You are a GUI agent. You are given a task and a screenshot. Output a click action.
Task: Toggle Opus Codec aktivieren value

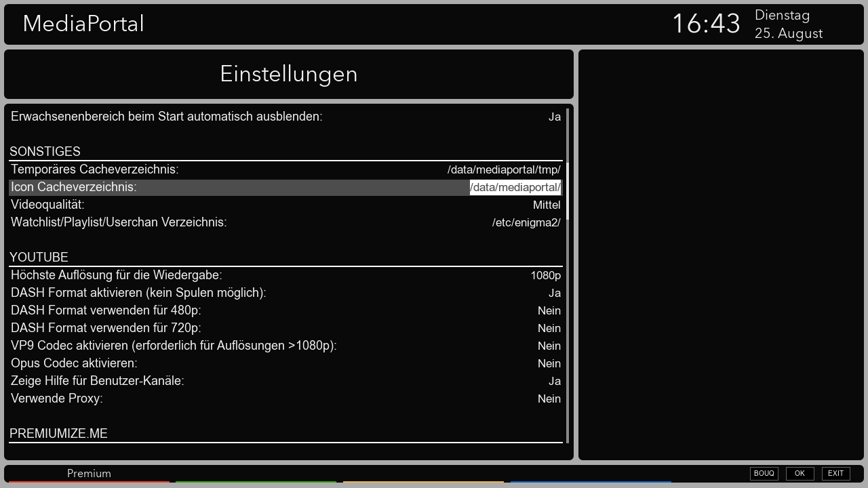[x=549, y=363]
